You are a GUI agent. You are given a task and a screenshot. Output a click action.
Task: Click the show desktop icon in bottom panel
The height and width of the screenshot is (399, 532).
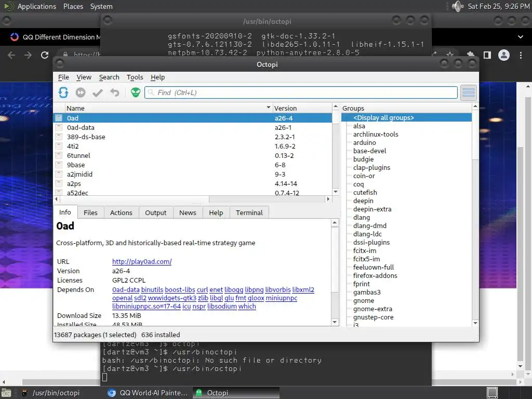point(6,393)
